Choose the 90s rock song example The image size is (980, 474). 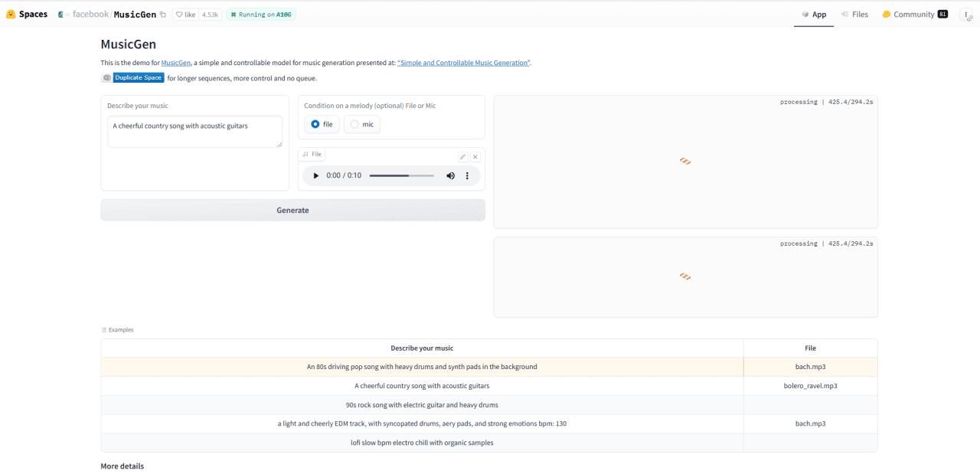(422, 405)
